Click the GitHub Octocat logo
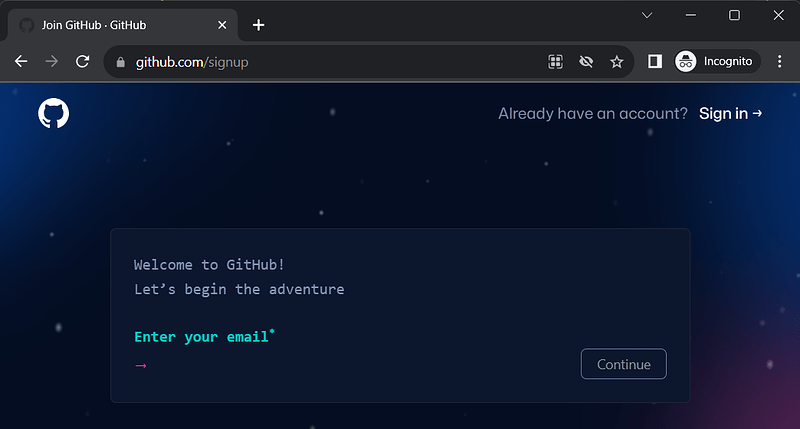Screen dimensions: 800x429 [54, 113]
